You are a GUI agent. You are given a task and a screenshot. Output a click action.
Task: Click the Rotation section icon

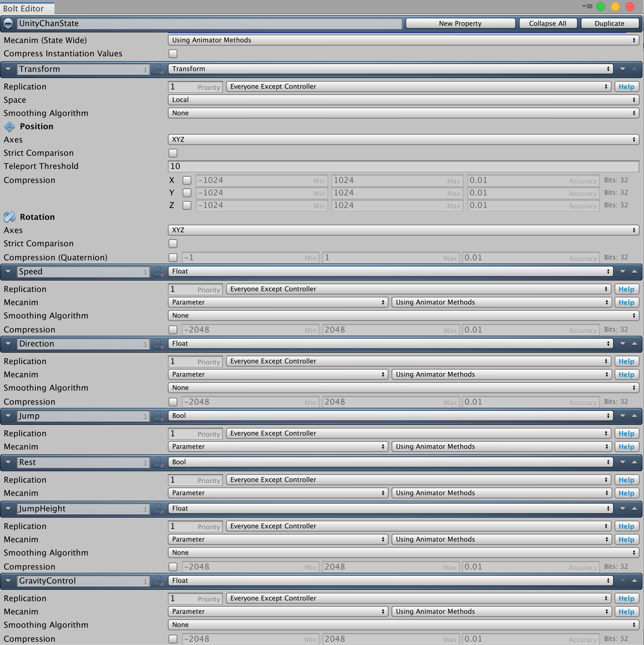[10, 217]
